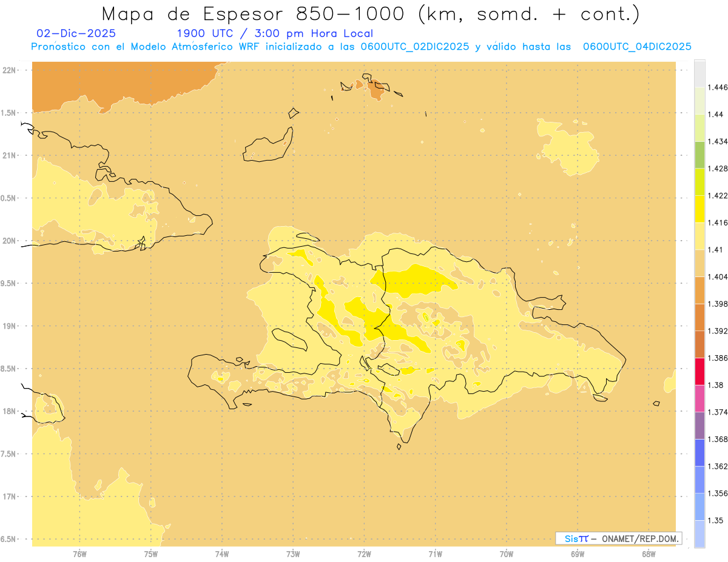728x562 pixels.
Task: Click the colorbar value '1.446'
Action: [x=717, y=87]
